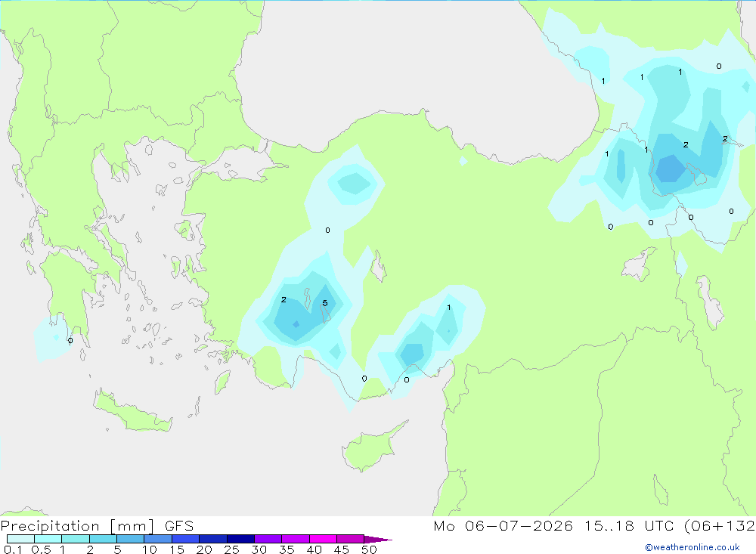Pick the 2–5 mm sky blue legend swatch
The image size is (756, 554).
[x=103, y=539]
